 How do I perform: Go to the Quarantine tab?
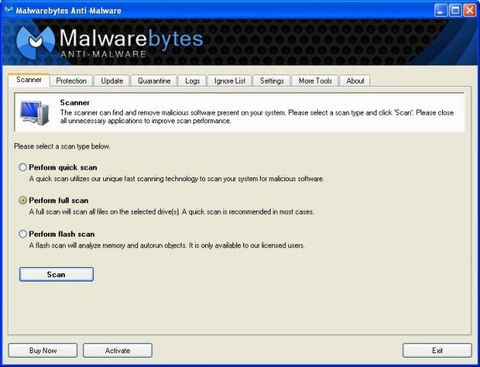pyautogui.click(x=154, y=81)
